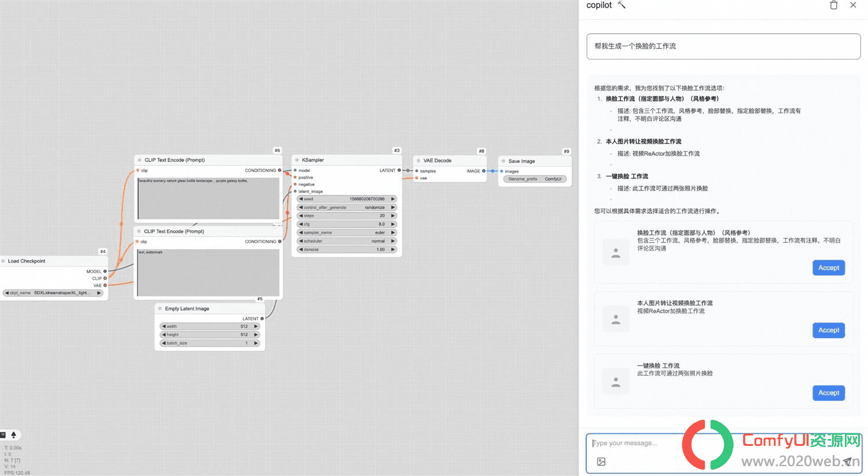
Task: Click the VAE Decode IMAGE output port
Action: [484, 171]
